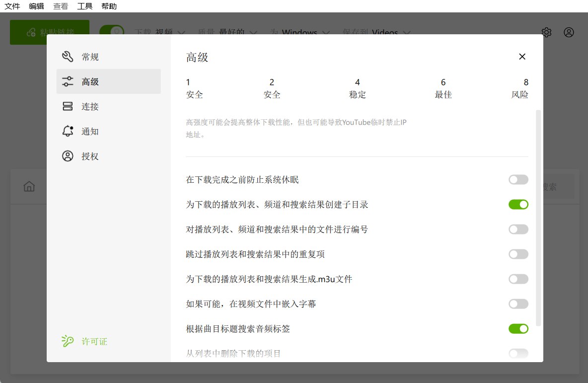Image resolution: width=588 pixels, height=383 pixels.
Task: 开启"对文件进行编号"开关
Action: (x=518, y=229)
